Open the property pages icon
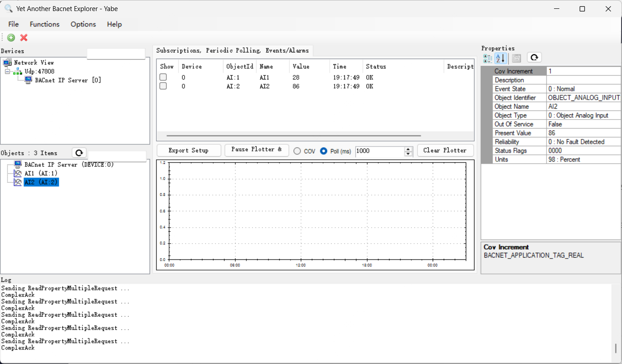Screen dimensions: 622x364 click(516, 58)
